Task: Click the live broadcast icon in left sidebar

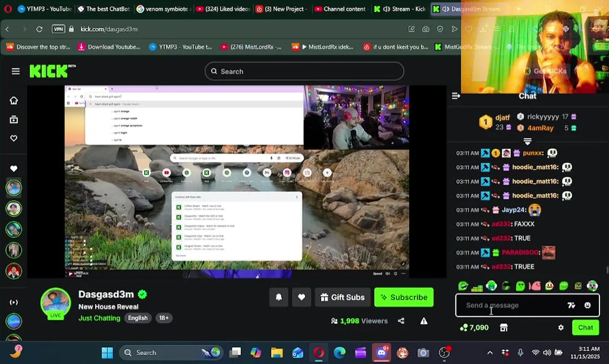Action: point(14,302)
